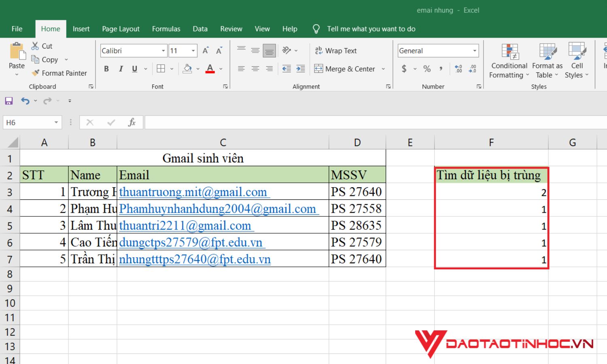Expand Merge & Center options arrow

point(383,69)
